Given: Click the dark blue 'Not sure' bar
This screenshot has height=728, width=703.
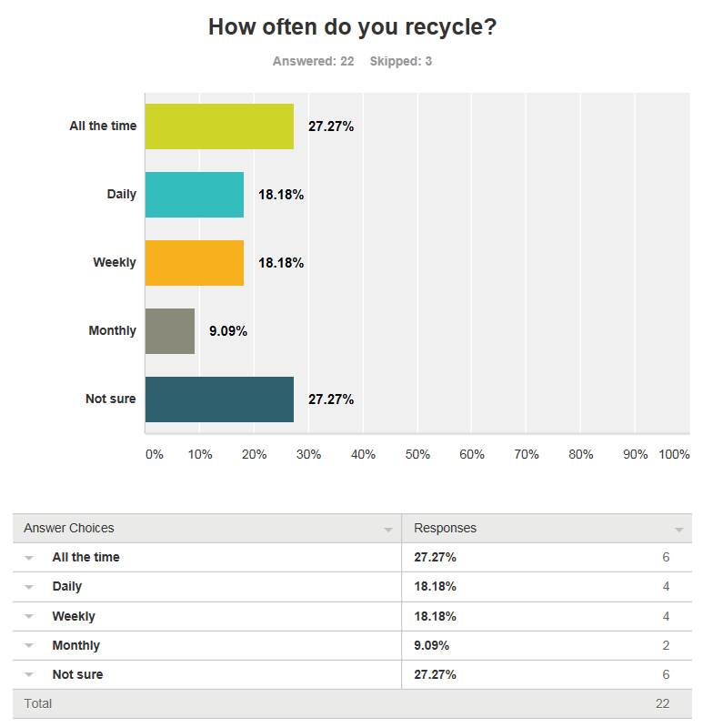Looking at the screenshot, I should [x=219, y=399].
